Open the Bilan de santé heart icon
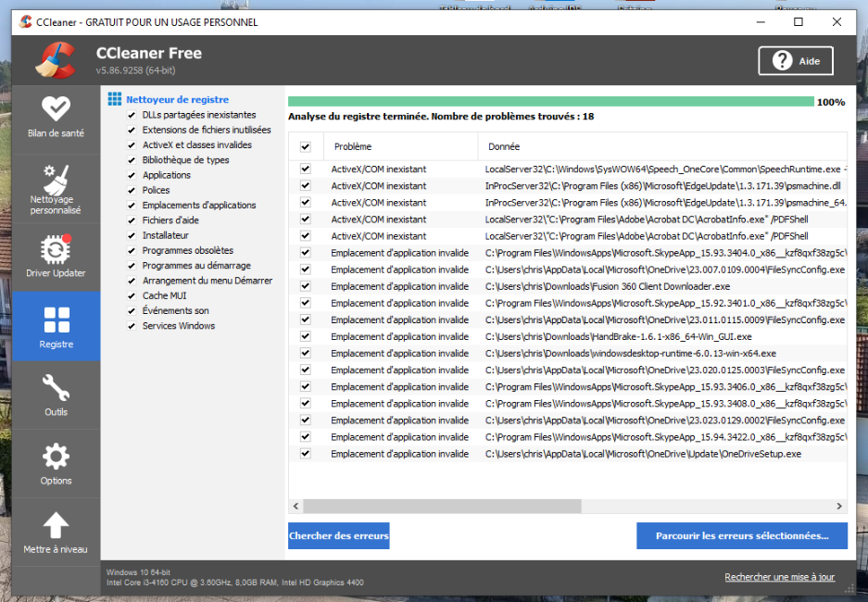868x602 pixels. 56,108
